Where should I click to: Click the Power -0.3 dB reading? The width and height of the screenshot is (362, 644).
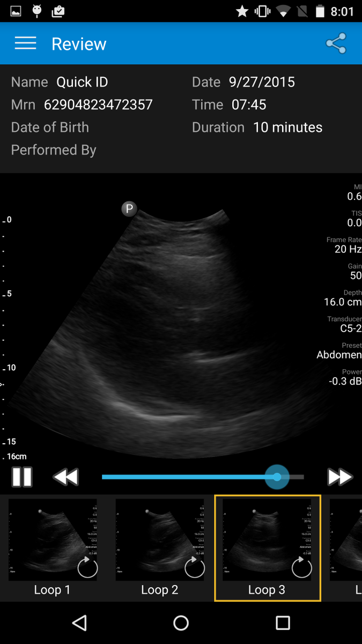tap(345, 377)
